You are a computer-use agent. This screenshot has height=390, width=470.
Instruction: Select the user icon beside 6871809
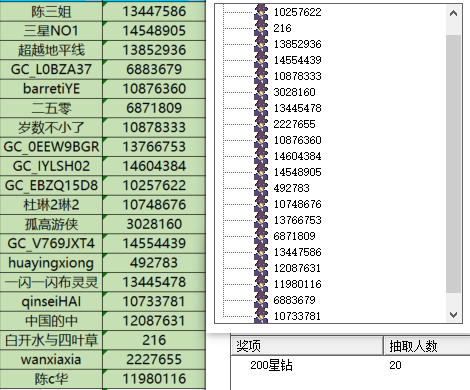click(x=261, y=236)
